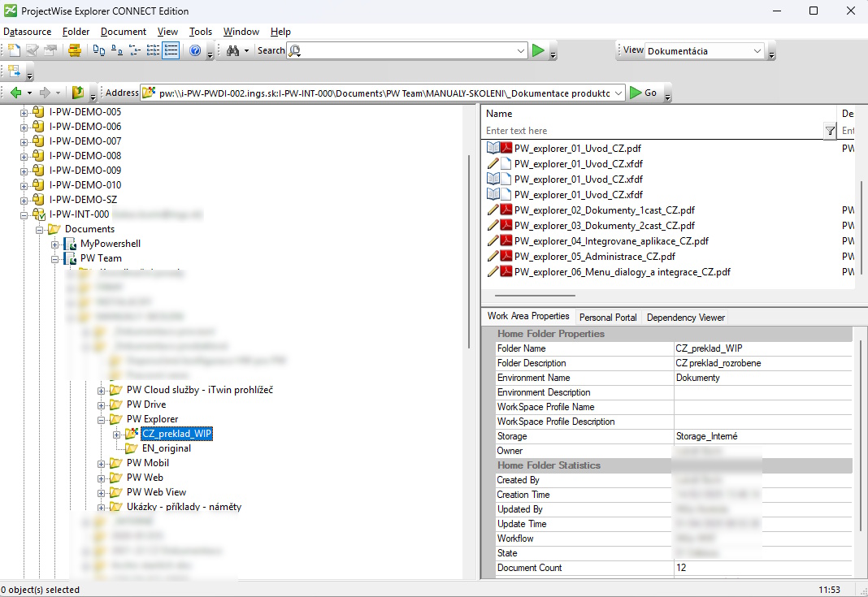
Task: Run the search with the green arrow icon
Action: 539,50
